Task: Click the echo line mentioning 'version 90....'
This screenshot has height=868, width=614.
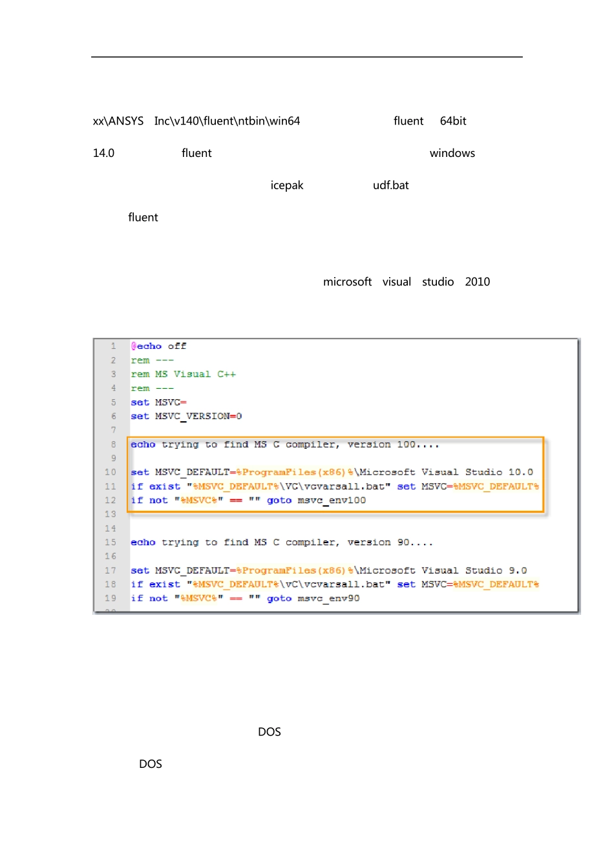Action: (282, 542)
